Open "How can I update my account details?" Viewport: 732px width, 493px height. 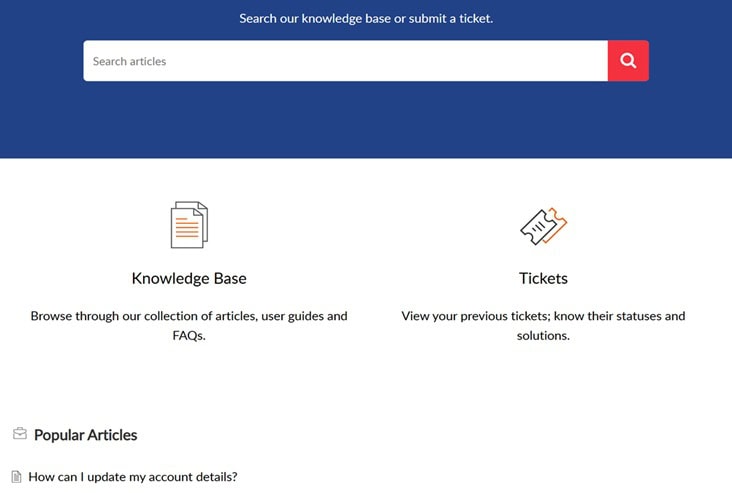133,477
